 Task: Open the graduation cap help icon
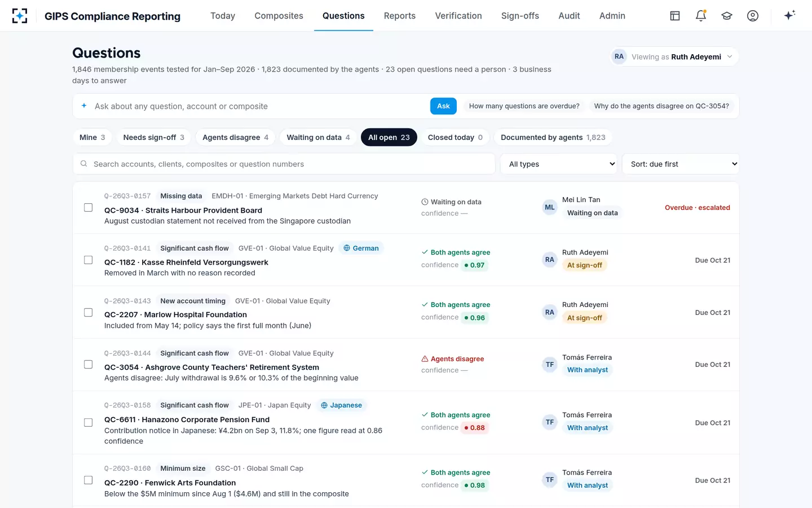click(x=727, y=16)
